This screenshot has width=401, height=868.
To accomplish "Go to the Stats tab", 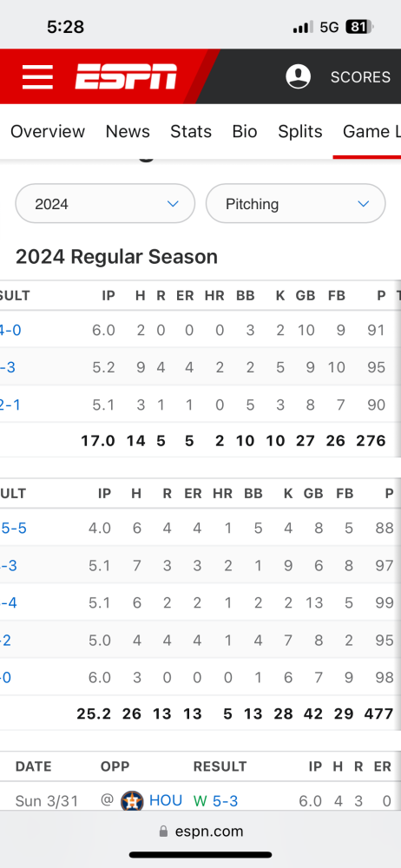I will 191,131.
